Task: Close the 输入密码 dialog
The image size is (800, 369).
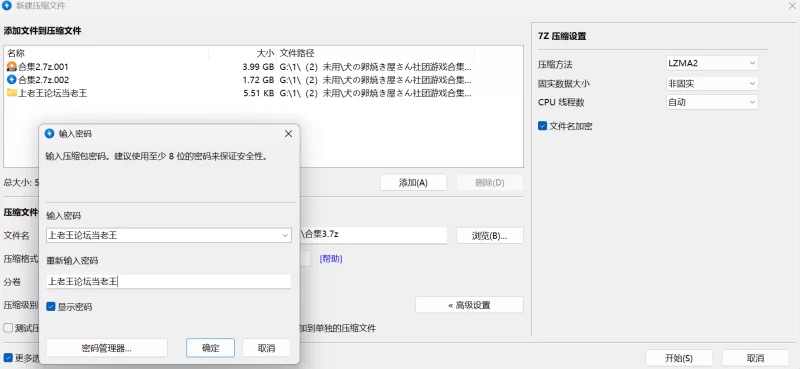Action: coord(288,134)
